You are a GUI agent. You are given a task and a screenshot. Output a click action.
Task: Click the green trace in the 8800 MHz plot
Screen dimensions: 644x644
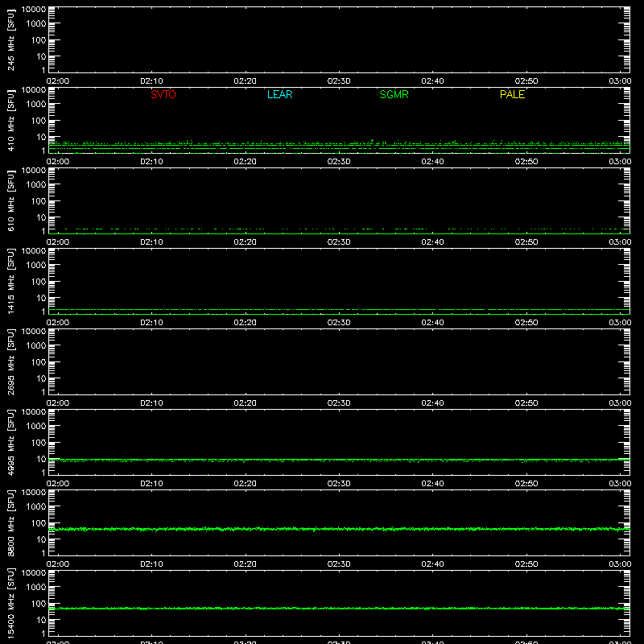pyautogui.click(x=339, y=529)
